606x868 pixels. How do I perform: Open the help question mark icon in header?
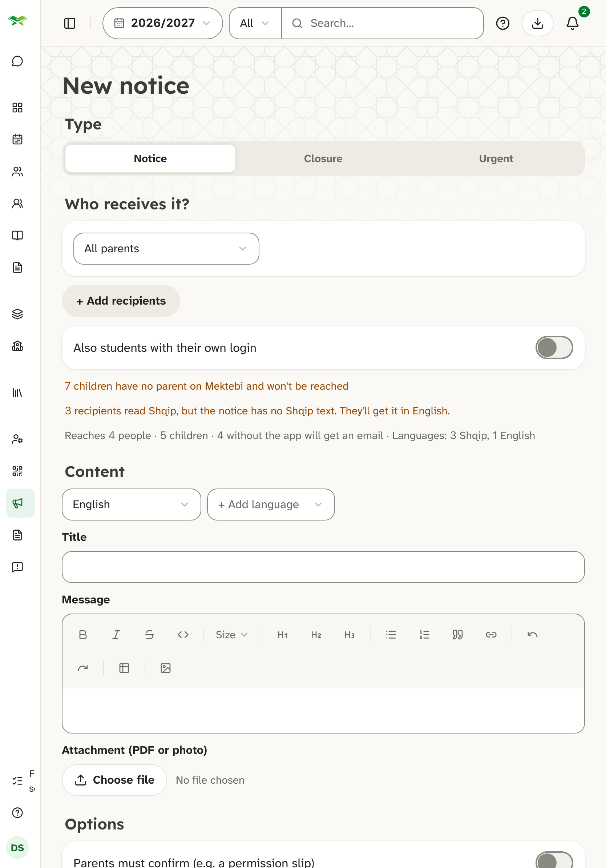pyautogui.click(x=502, y=23)
